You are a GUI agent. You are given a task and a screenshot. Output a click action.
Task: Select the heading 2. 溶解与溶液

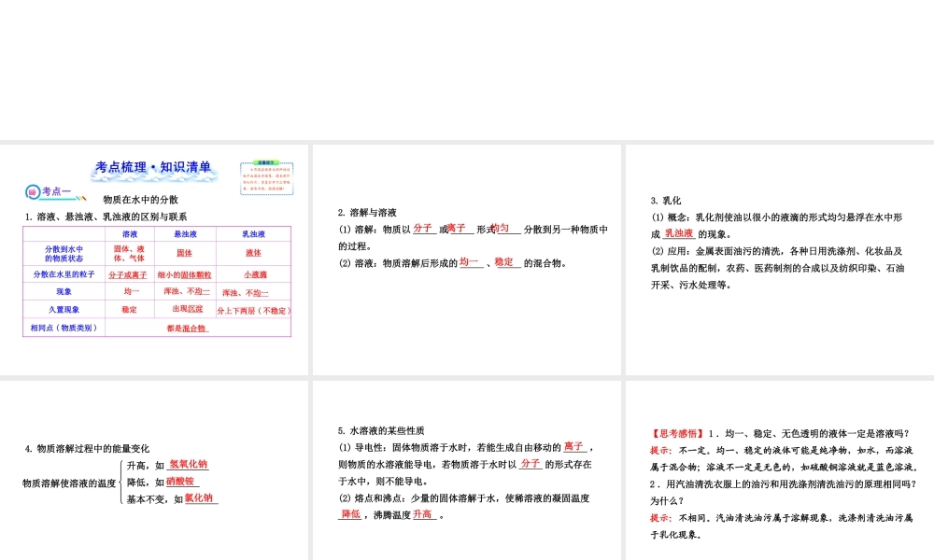(x=367, y=213)
